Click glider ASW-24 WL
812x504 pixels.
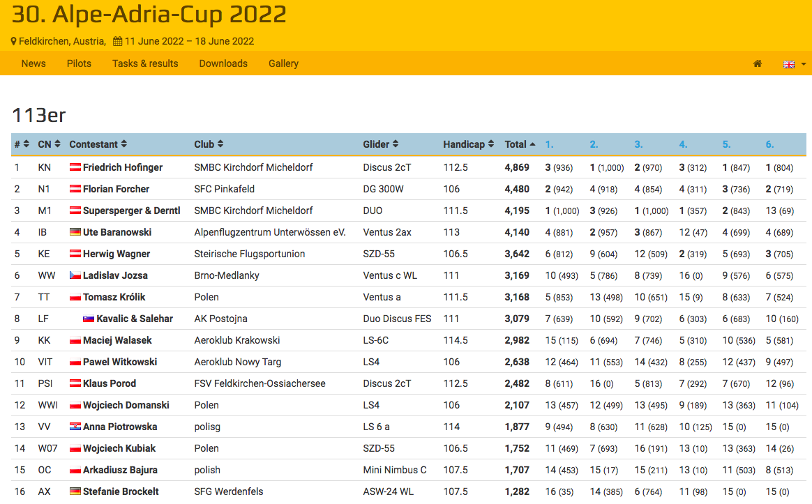coord(389,491)
